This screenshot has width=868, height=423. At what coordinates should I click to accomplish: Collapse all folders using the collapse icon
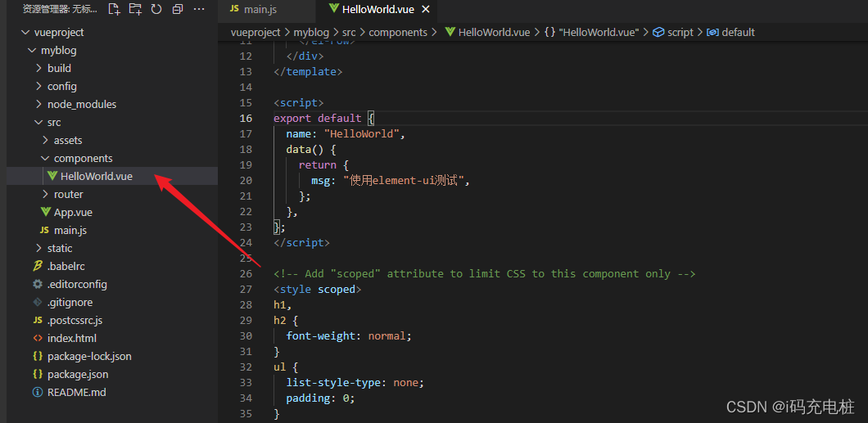(x=178, y=9)
